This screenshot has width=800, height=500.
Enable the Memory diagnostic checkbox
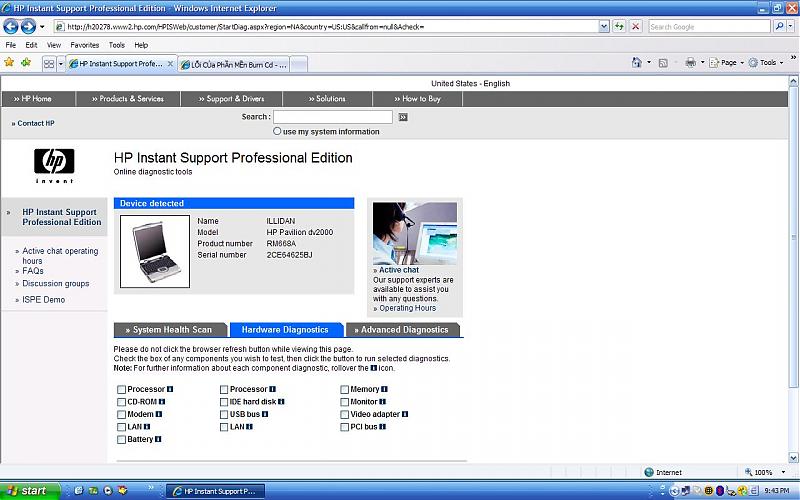(x=344, y=389)
